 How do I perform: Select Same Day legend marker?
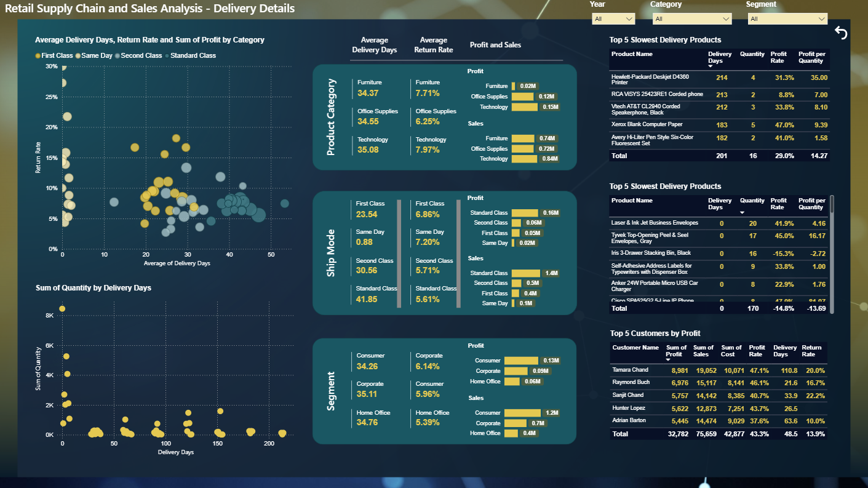point(78,56)
